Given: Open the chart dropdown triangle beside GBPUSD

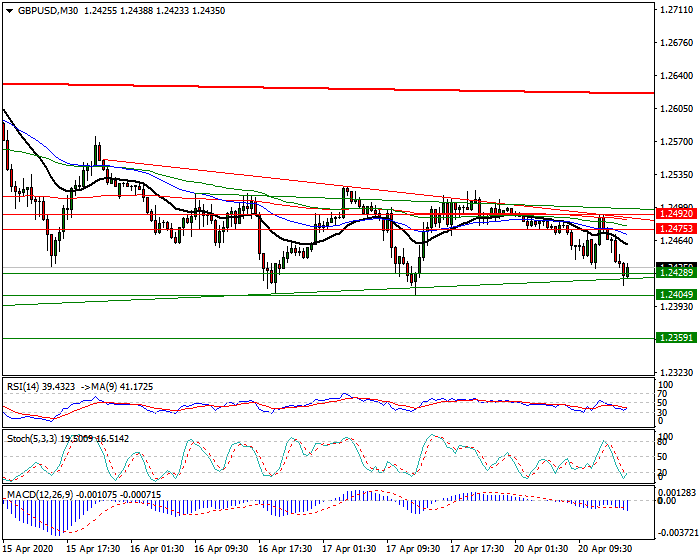Looking at the screenshot, I should coord(9,11).
